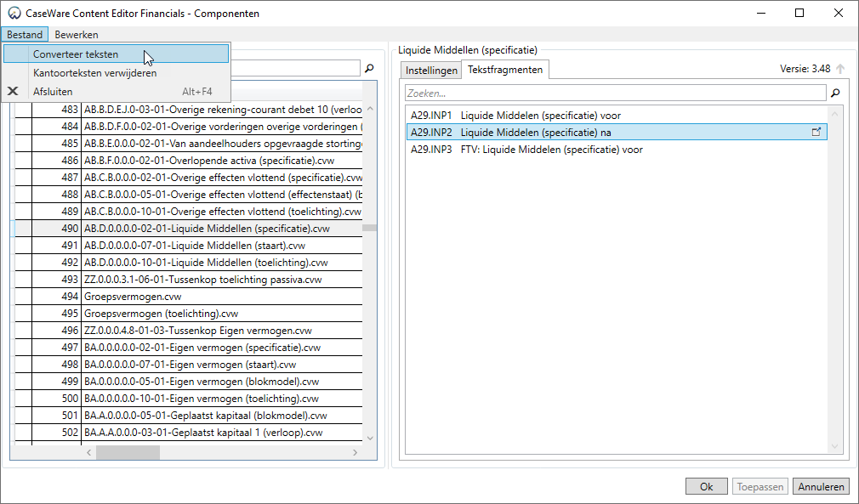Select row 486 Overlopende activa (specificatie).cvw
859x504 pixels.
pos(189,161)
